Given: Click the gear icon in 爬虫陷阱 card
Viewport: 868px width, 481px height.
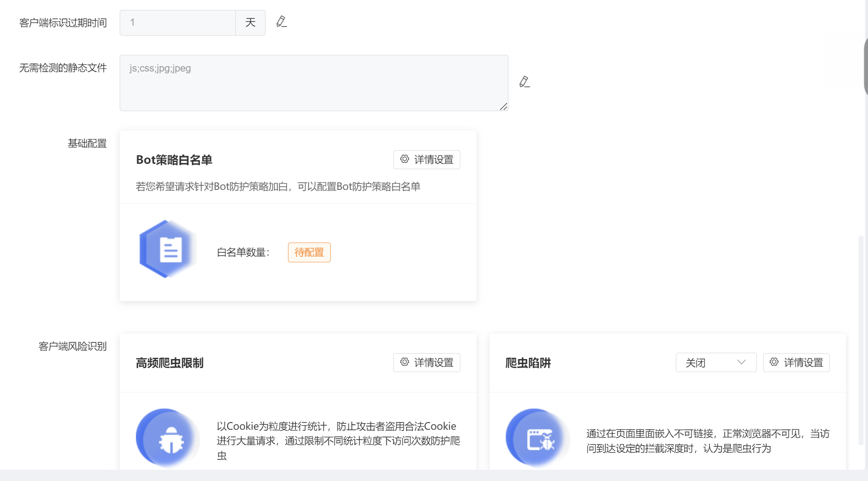Looking at the screenshot, I should [774, 362].
